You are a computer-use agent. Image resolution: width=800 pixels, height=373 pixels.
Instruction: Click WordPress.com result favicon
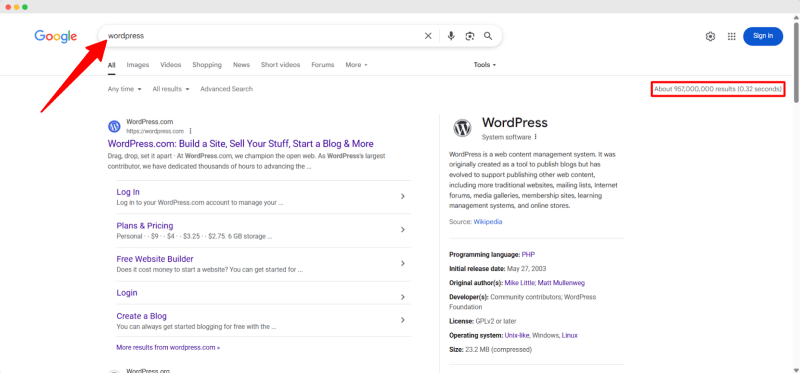pyautogui.click(x=114, y=126)
